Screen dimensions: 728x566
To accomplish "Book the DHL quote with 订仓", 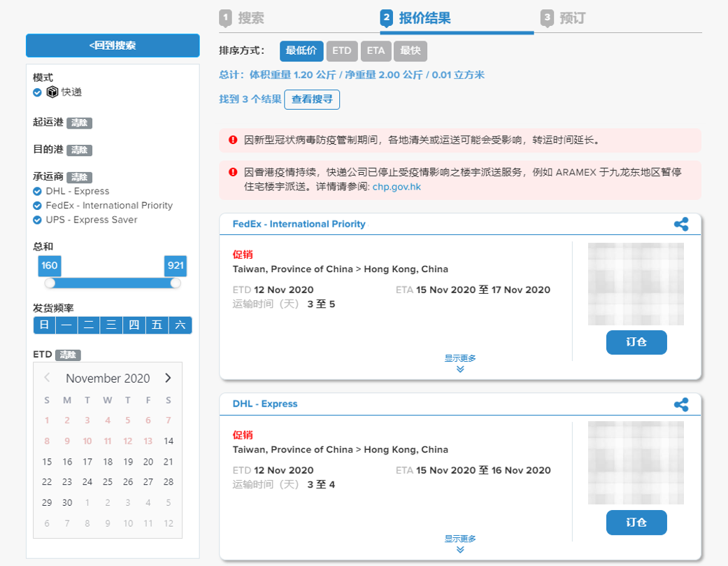I will click(636, 523).
